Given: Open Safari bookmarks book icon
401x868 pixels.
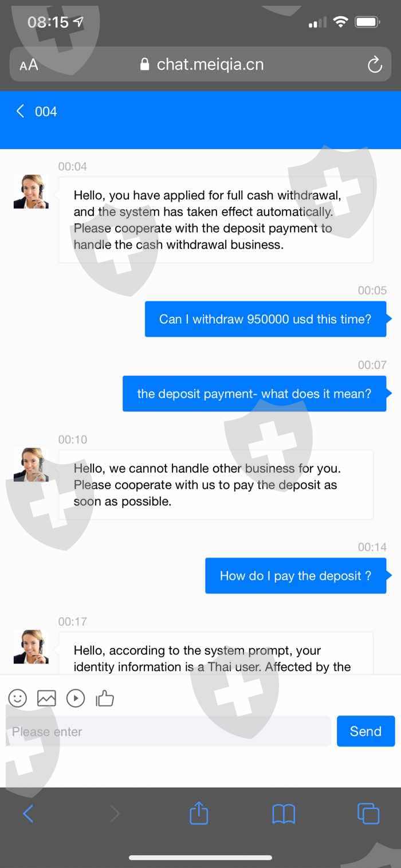Looking at the screenshot, I should (x=284, y=814).
